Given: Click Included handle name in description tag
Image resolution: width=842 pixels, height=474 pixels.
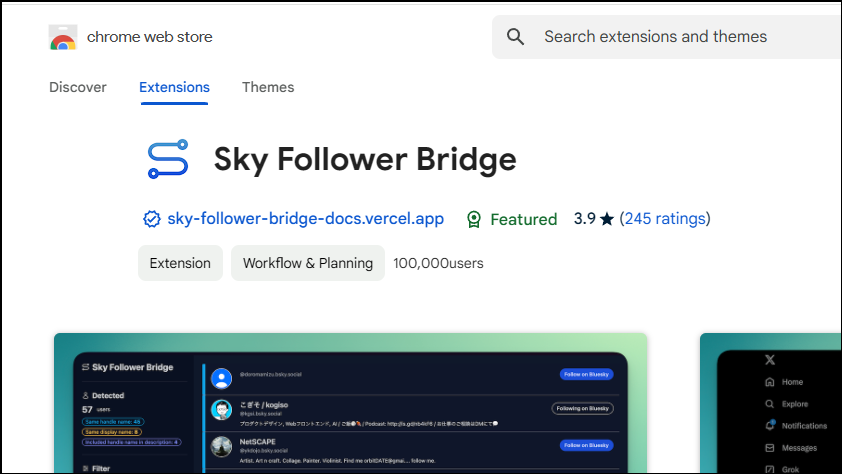Looking at the screenshot, I should [132, 442].
